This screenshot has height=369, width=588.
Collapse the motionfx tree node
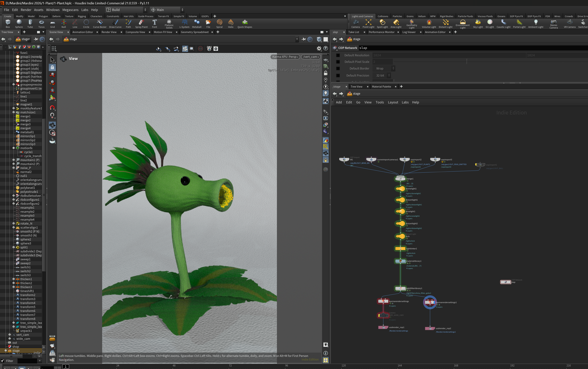pyautogui.click(x=14, y=148)
